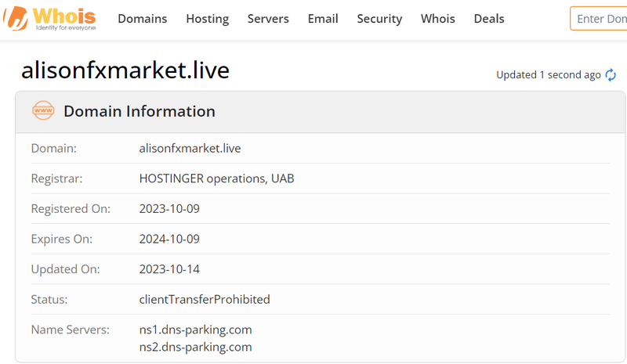
Task: Click the 2024-10-09 expiry date
Action: click(169, 239)
